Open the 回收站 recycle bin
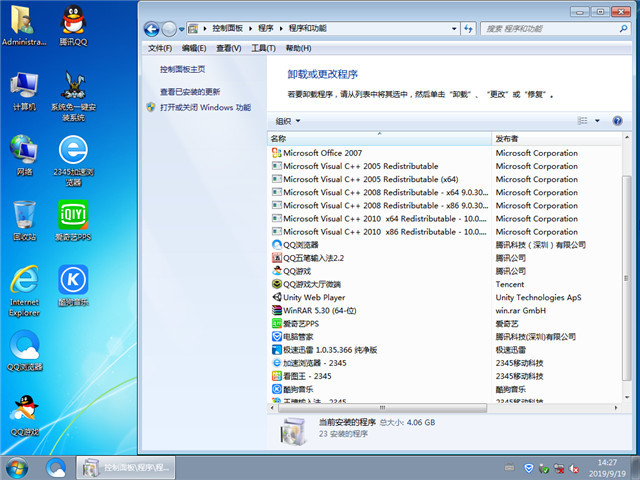Viewport: 640px width, 480px height. coord(24,220)
